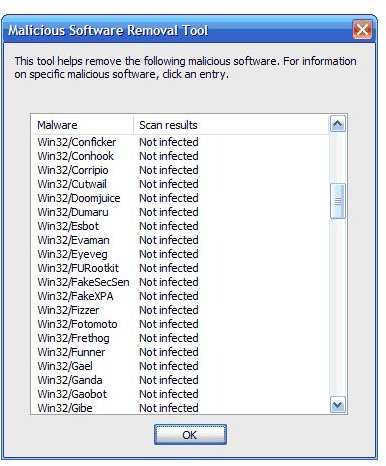Select the Win32/Gael entry
Screen dimensions: 386x466
(65, 366)
